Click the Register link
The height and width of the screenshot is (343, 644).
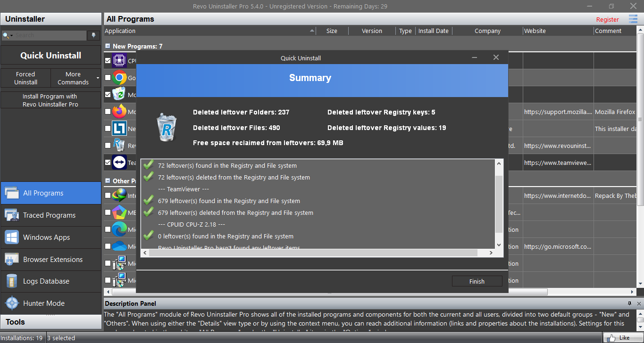pyautogui.click(x=607, y=19)
